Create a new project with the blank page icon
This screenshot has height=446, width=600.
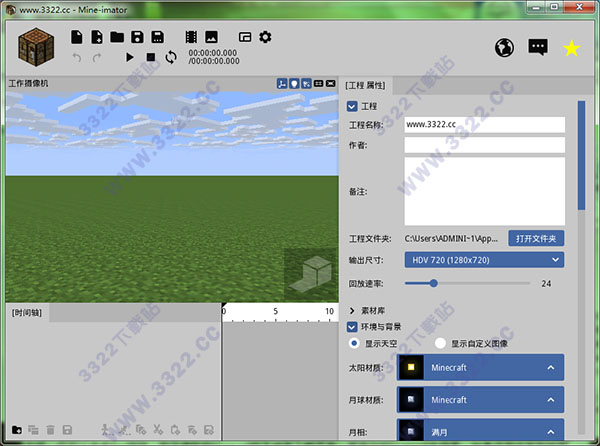[77, 37]
